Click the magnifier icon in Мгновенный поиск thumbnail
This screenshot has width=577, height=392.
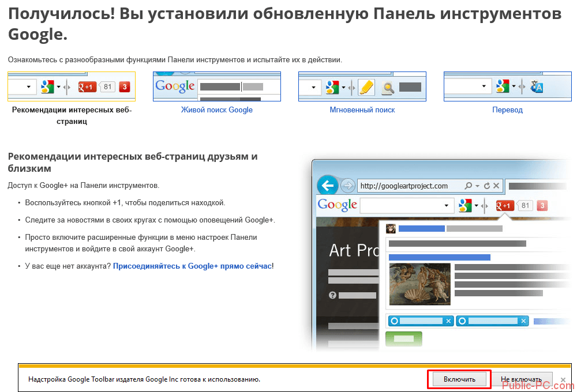388,88
